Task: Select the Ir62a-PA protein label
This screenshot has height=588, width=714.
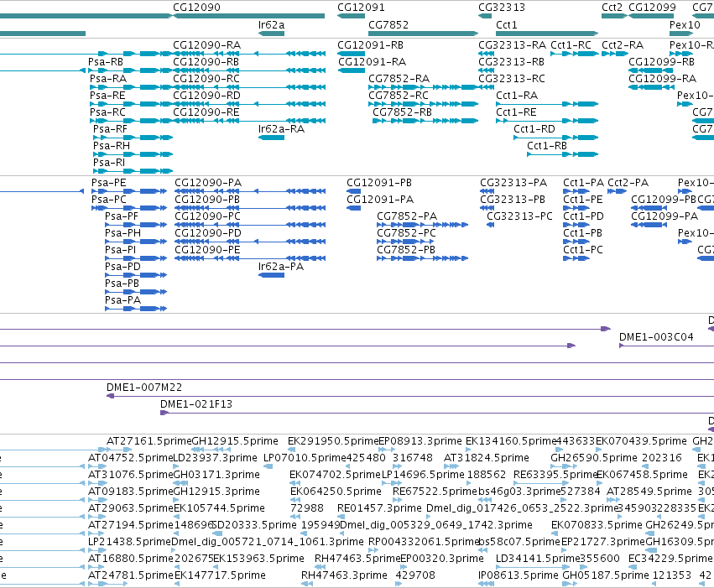Action: pyautogui.click(x=281, y=267)
